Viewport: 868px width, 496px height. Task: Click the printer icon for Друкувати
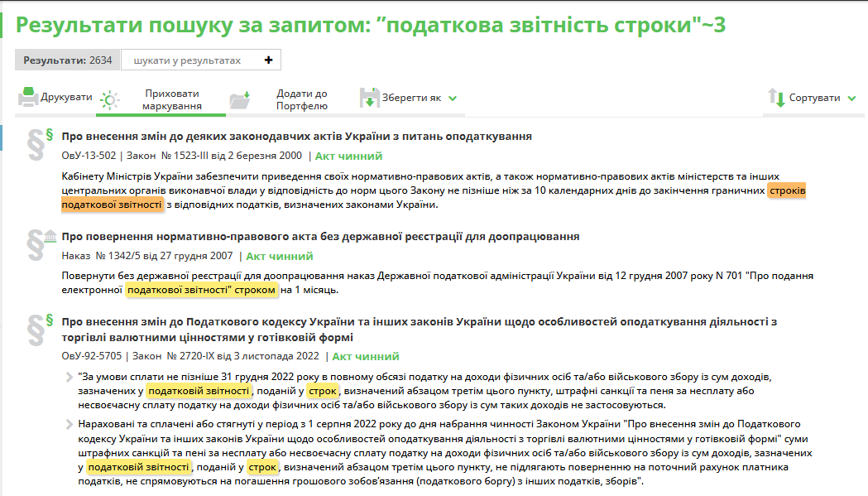(28, 98)
